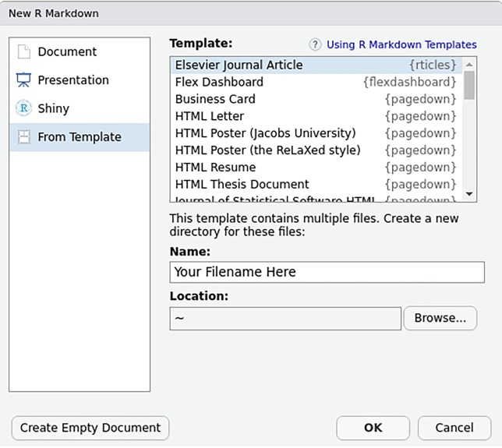Click into the Location input field
This screenshot has height=448, width=502.
(285, 319)
